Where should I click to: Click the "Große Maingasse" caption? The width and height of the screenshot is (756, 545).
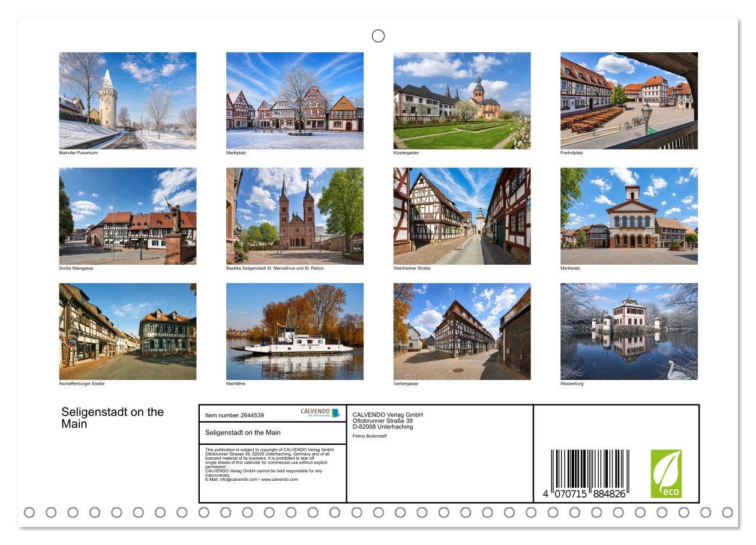76,268
